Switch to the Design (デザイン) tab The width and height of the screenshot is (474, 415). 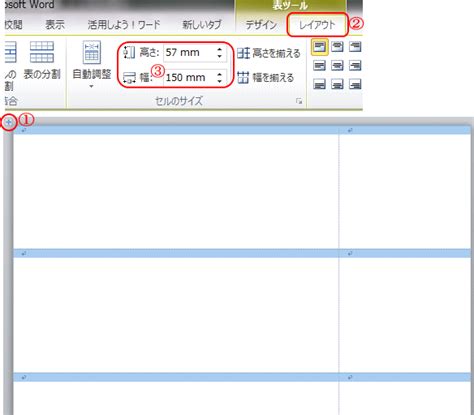point(261,25)
